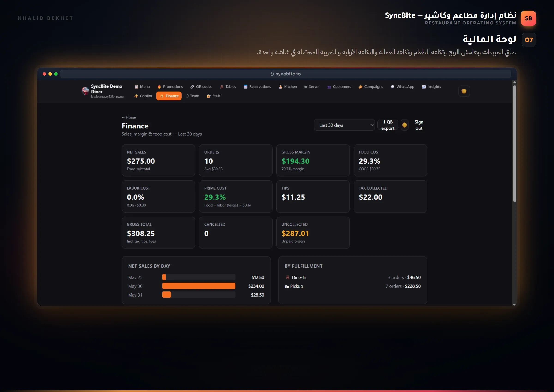Toggle theme sun button in header
554x392 pixels.
(464, 91)
